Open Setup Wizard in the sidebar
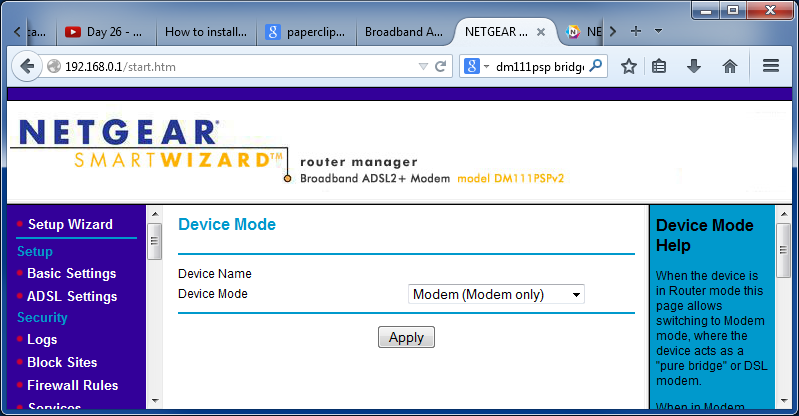Image resolution: width=799 pixels, height=416 pixels. 70,224
